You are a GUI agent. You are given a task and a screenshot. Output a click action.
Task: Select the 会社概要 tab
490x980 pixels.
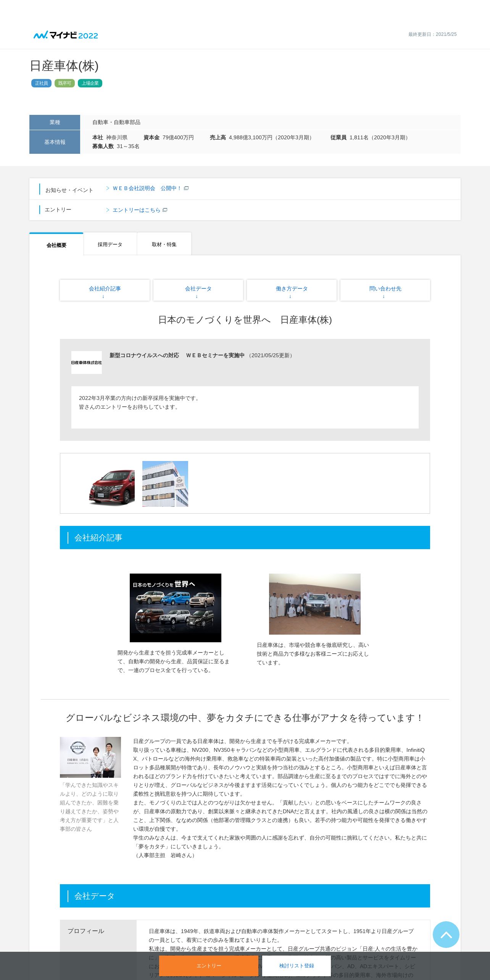click(56, 244)
